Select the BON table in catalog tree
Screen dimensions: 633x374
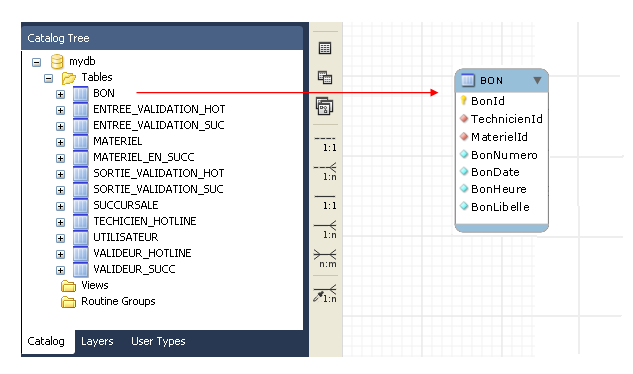coord(104,93)
